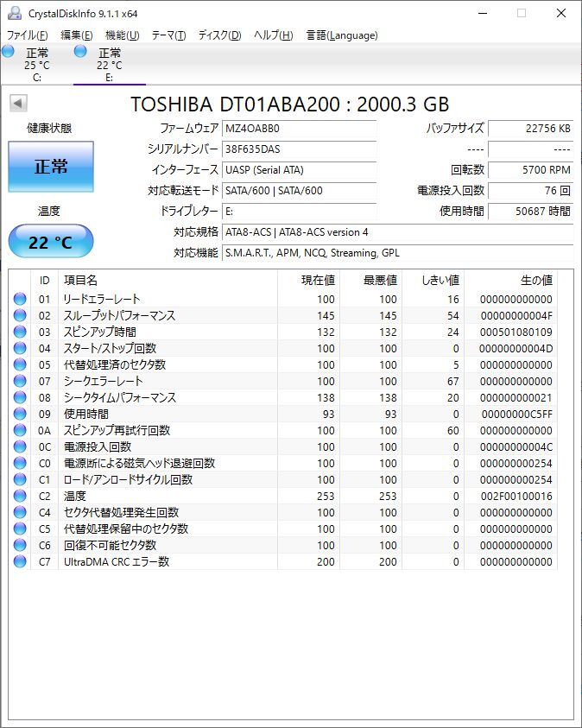Click the 正常 health status button
The width and height of the screenshot is (582, 728).
pyautogui.click(x=51, y=167)
